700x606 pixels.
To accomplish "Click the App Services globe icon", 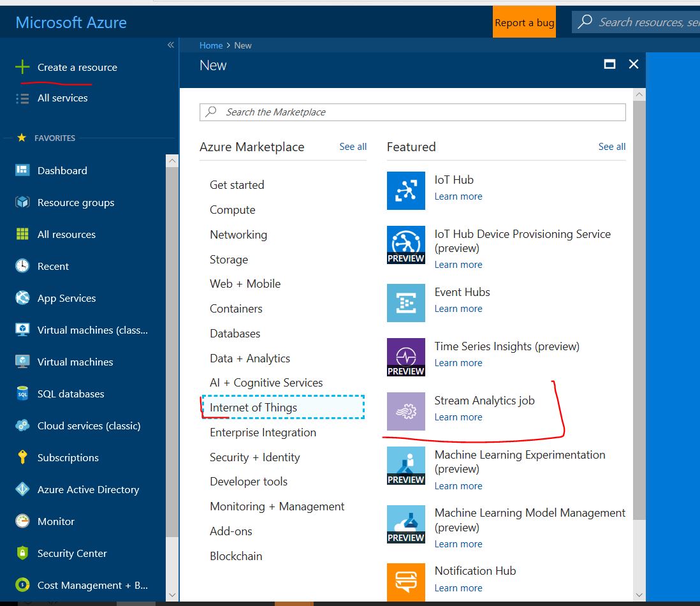I will [x=22, y=298].
